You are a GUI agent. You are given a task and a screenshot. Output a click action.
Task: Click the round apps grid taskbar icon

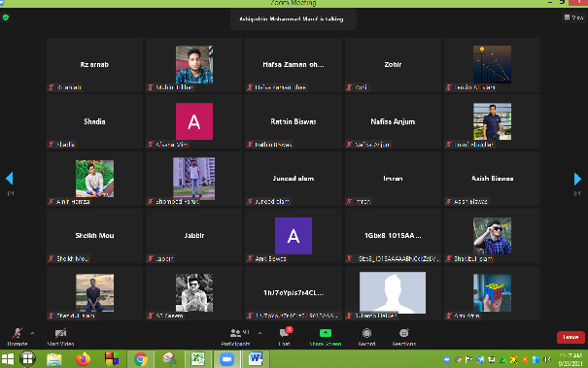[27, 359]
